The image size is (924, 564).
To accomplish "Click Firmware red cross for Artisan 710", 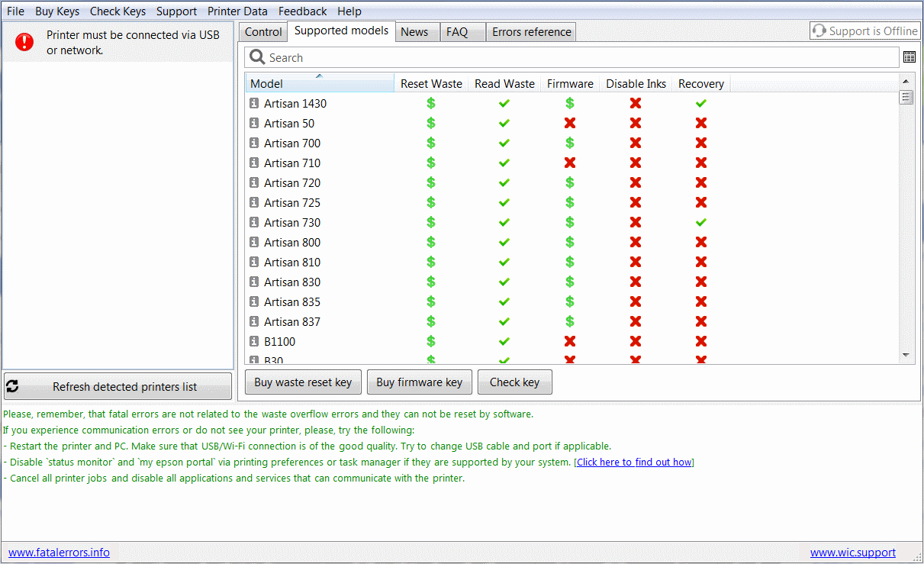I will (x=570, y=163).
